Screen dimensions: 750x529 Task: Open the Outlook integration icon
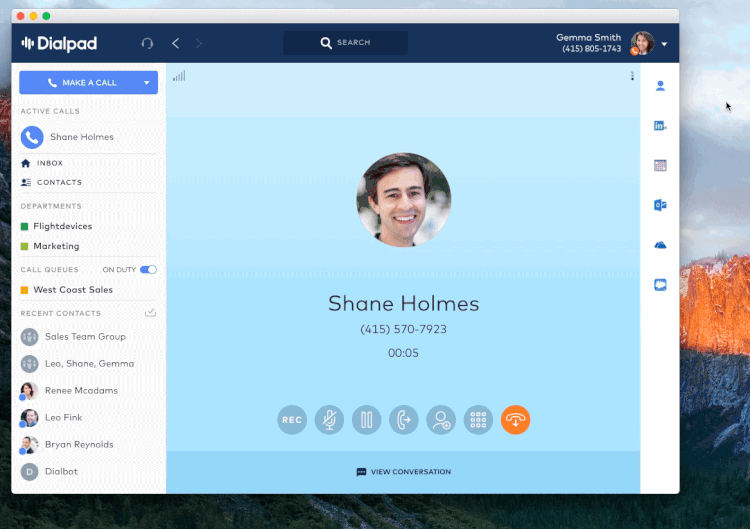click(660, 205)
